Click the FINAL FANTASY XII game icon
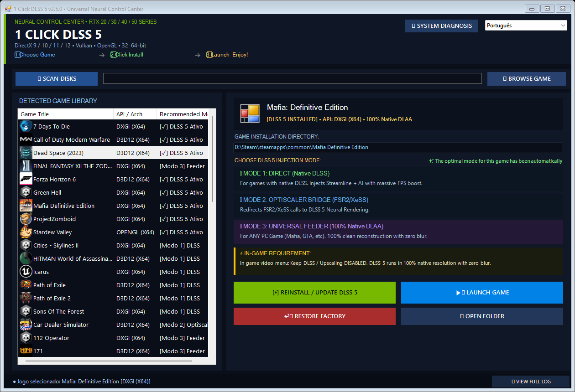Image resolution: width=575 pixels, height=392 pixels. pos(26,166)
